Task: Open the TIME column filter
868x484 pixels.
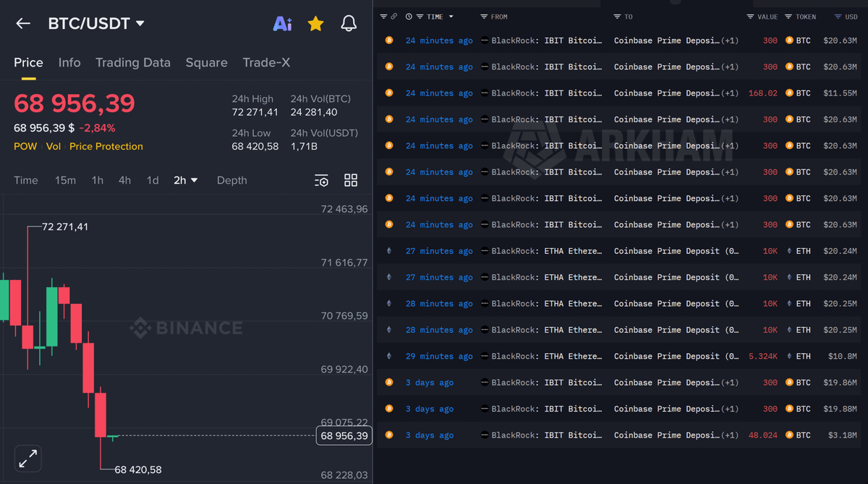Action: coord(420,17)
